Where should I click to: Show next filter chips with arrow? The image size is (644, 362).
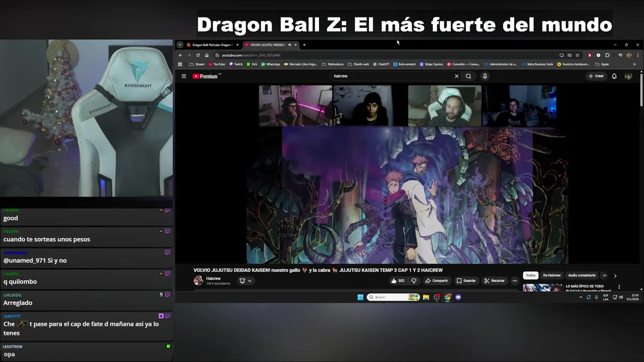[615, 276]
